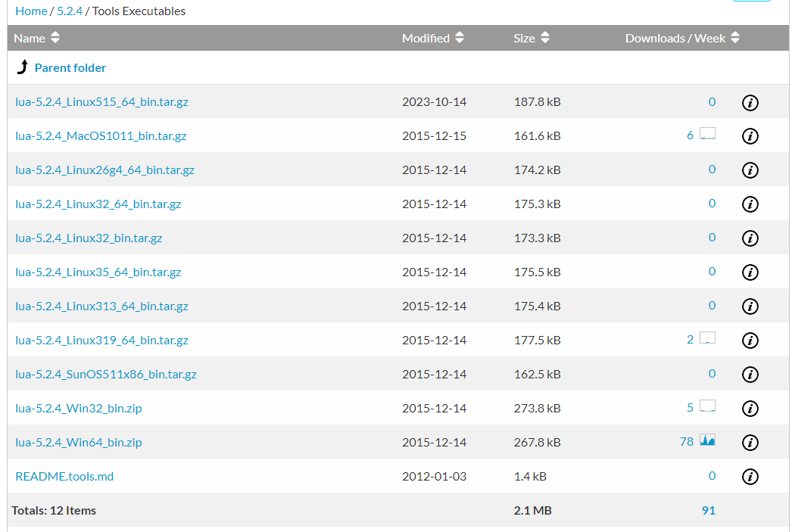
Task: Open download stats chart for Win32 zip
Action: 708,406
